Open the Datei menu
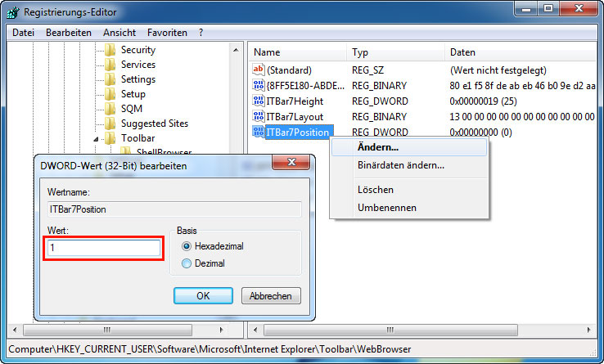Screen dimensions: 604x364 24,33
